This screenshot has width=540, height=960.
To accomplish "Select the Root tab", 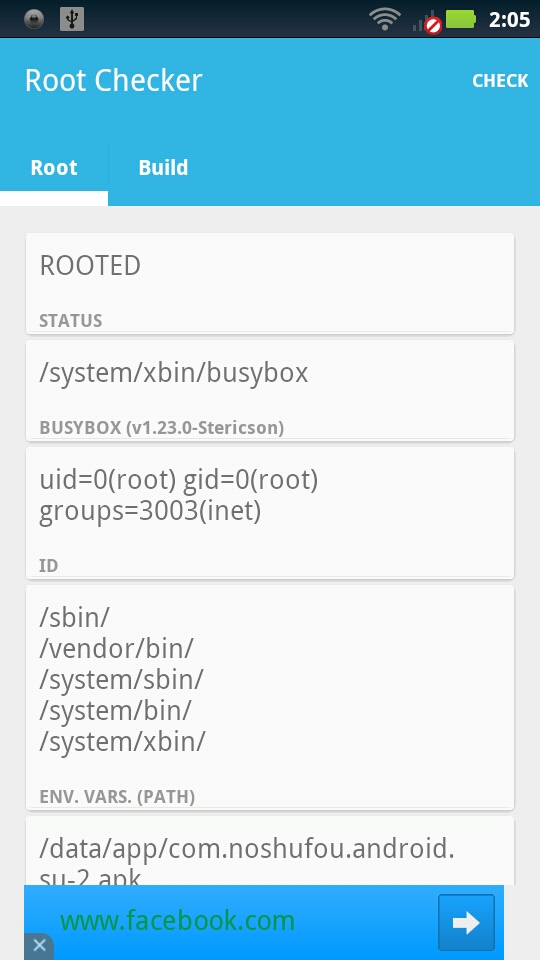I will (x=54, y=168).
